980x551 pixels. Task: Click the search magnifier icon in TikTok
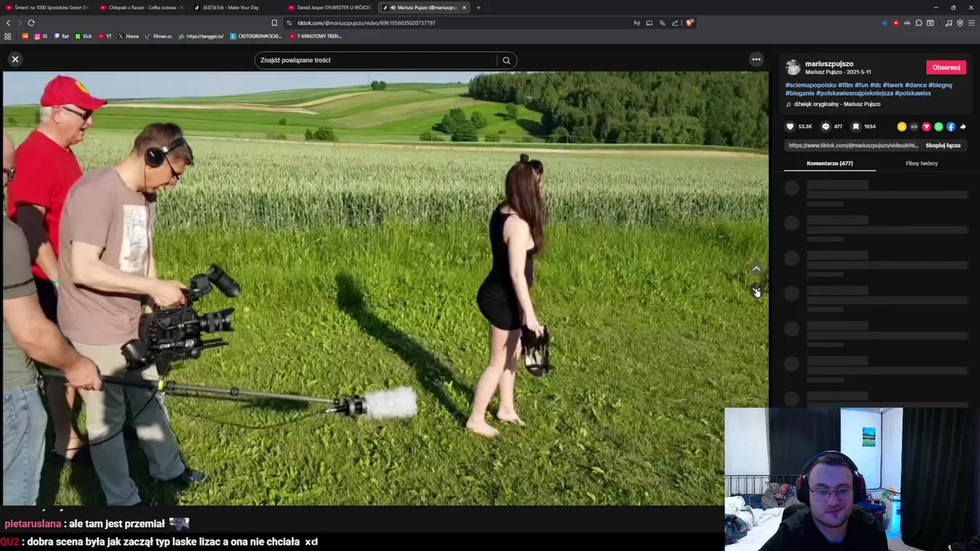[506, 60]
